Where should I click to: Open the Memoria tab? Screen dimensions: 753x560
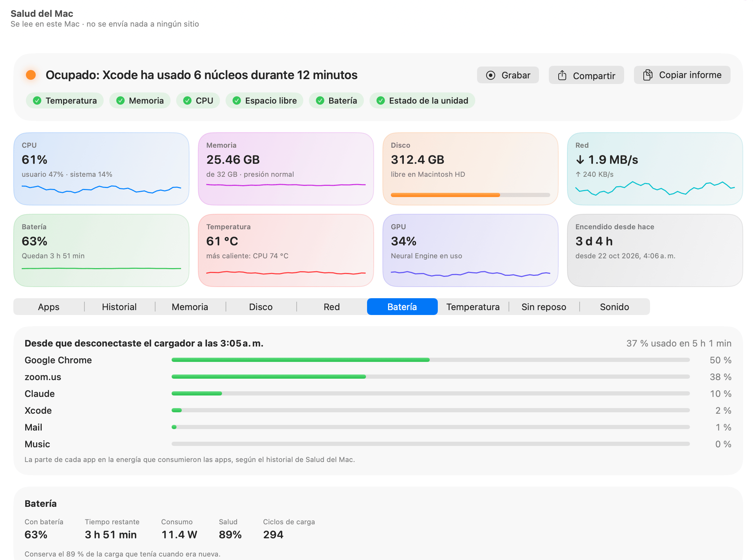[190, 307]
